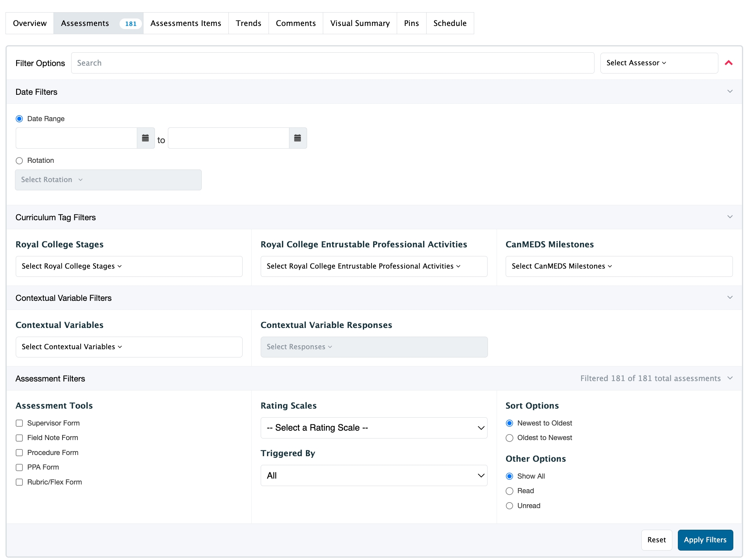The height and width of the screenshot is (560, 751).
Task: Collapse filter options with red chevron
Action: coord(729,63)
